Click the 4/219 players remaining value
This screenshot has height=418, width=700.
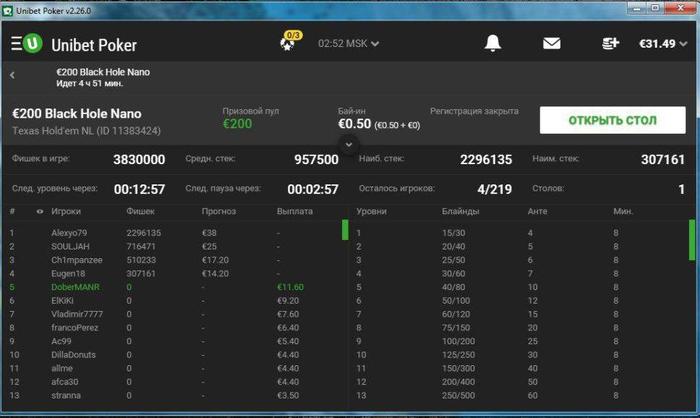(x=494, y=189)
